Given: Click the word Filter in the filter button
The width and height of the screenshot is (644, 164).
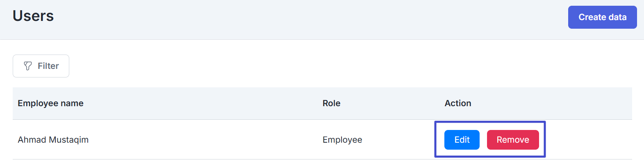Looking at the screenshot, I should tap(48, 66).
